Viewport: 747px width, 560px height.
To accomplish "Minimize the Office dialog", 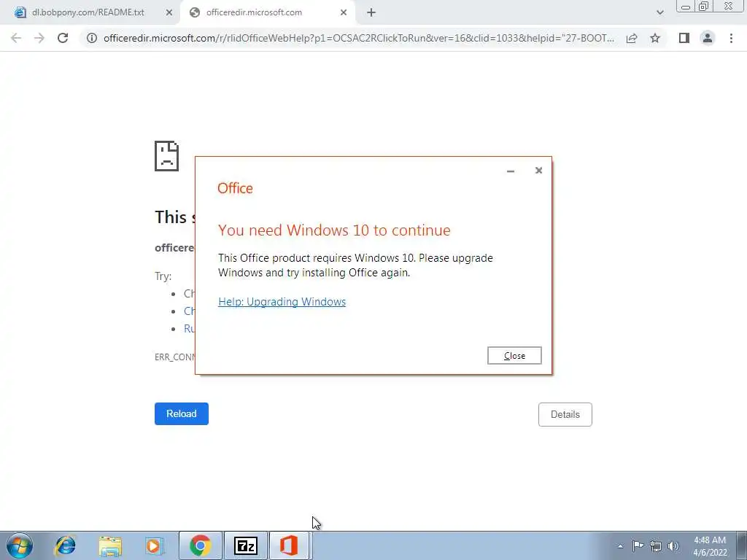I will [x=511, y=171].
